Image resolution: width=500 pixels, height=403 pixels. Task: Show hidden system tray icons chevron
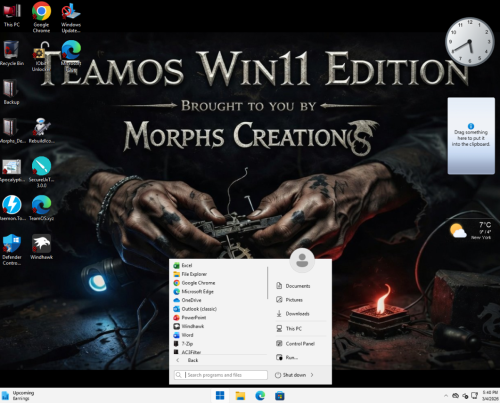(x=446, y=396)
